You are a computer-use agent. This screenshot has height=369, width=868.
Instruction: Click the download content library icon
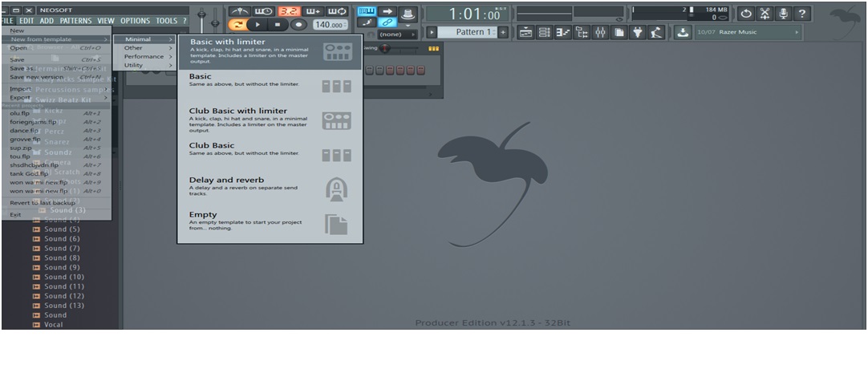click(x=683, y=32)
